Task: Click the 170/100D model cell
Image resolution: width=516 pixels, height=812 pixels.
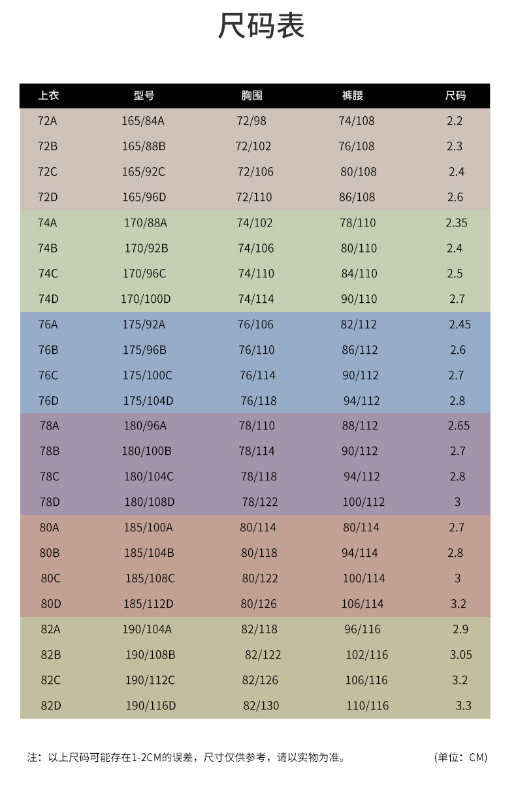Action: pos(146,299)
